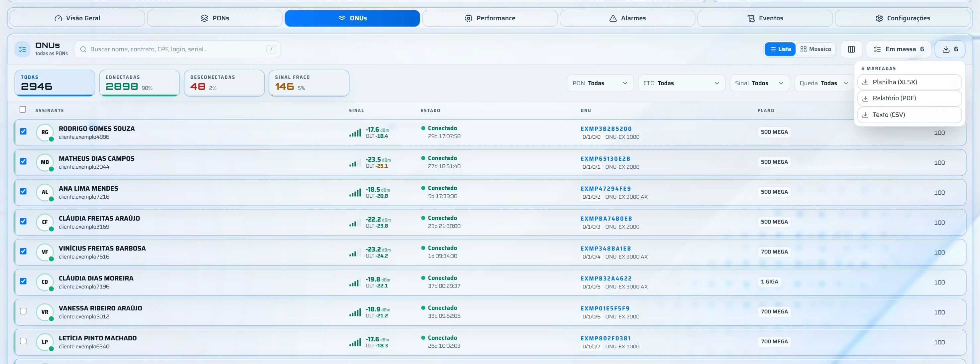The width and height of the screenshot is (980, 364).
Task: Click the RG avatar of Rodrigo Gomes Souza
Action: [x=45, y=132]
